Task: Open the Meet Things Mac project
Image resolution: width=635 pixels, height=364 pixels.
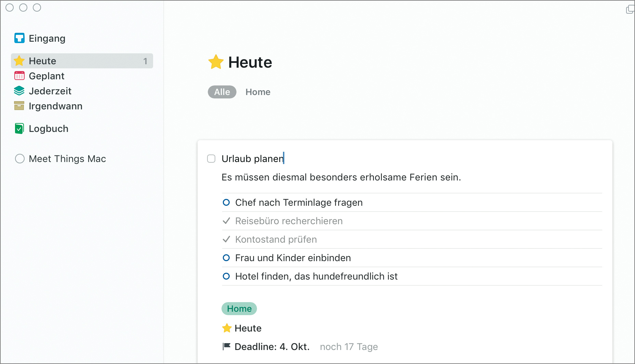Action: [x=67, y=159]
